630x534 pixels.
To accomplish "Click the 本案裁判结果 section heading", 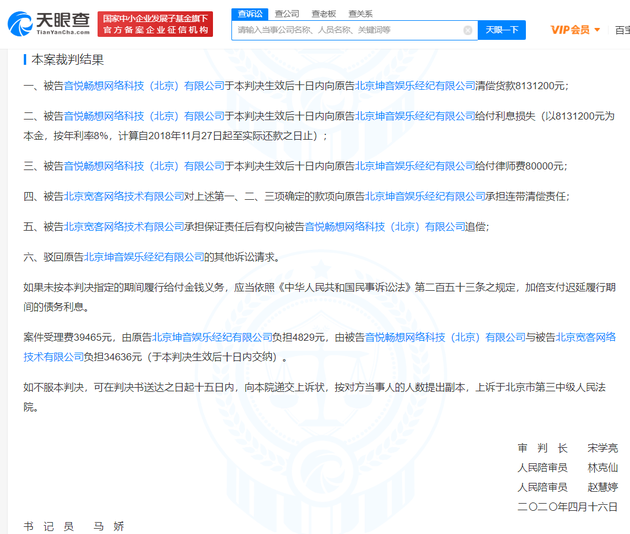I will (68, 60).
